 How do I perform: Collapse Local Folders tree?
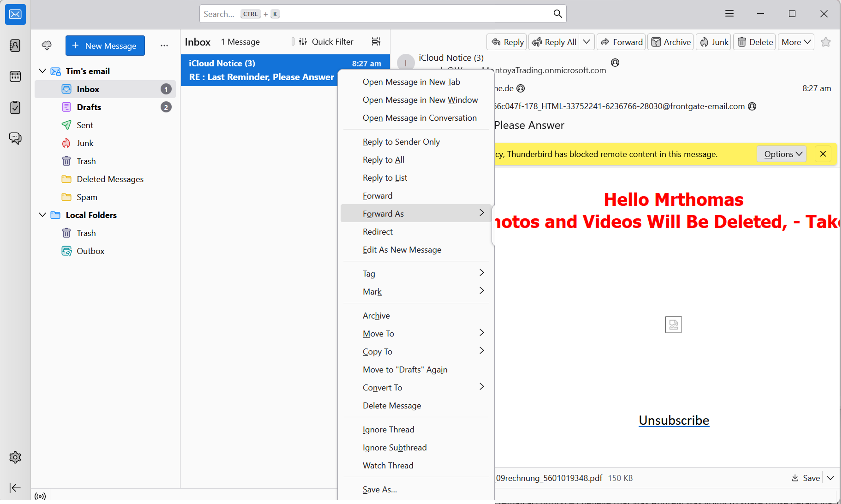click(42, 215)
